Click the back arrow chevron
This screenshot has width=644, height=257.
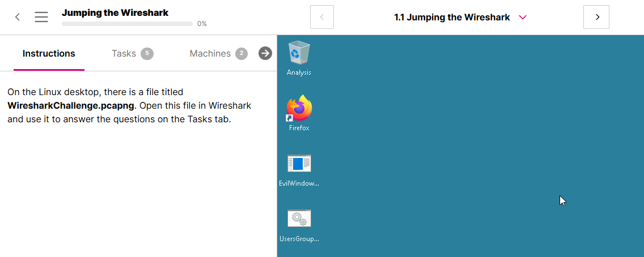point(18,17)
